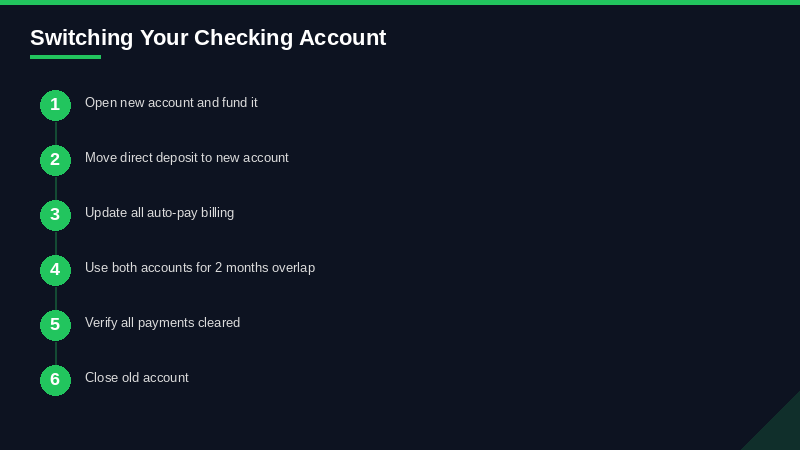Click the step 3 circular marker
This screenshot has width=800, height=450.
click(55, 215)
